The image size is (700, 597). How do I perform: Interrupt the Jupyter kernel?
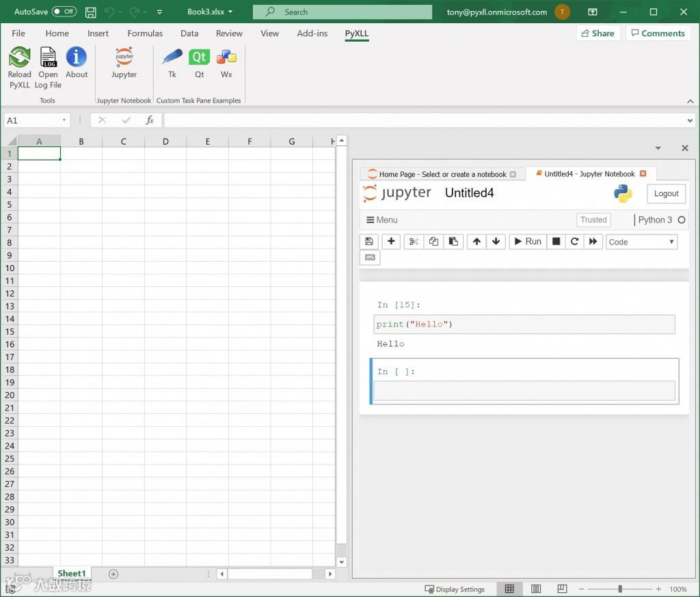coord(556,241)
